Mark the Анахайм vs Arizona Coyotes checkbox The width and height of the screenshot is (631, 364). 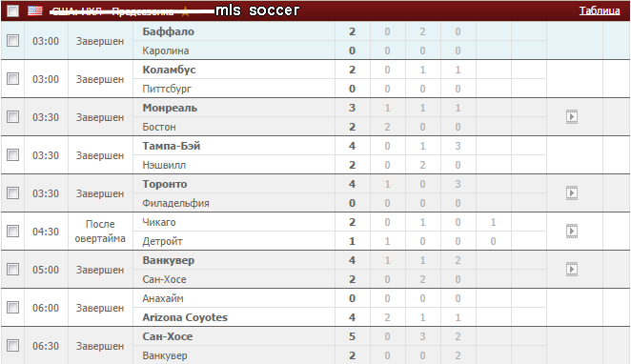13,307
